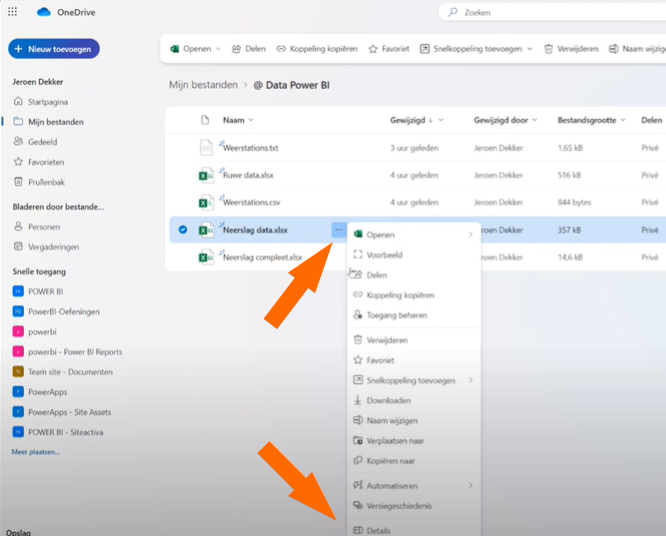
Task: Select Toegang beheren in context menu
Action: [397, 315]
